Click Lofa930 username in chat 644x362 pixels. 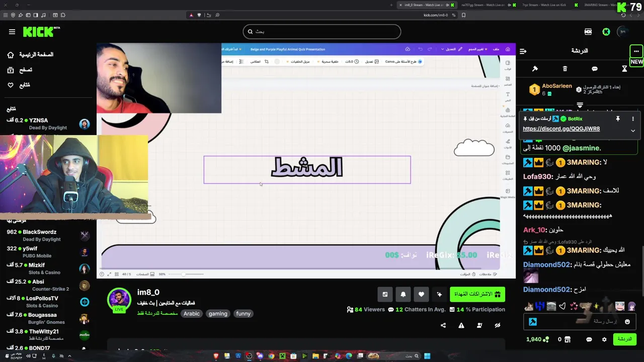pyautogui.click(x=538, y=176)
